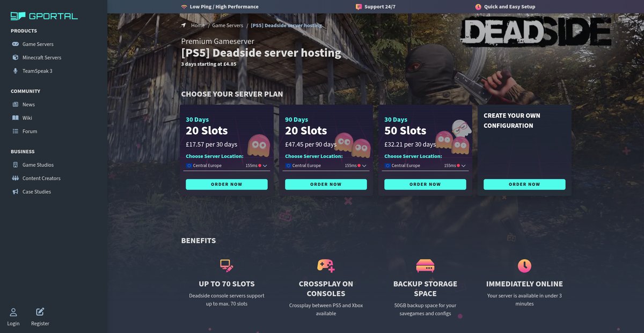Image resolution: width=644 pixels, height=333 pixels.
Task: Order the 30 Days 50 Slots plan
Action: tap(425, 184)
